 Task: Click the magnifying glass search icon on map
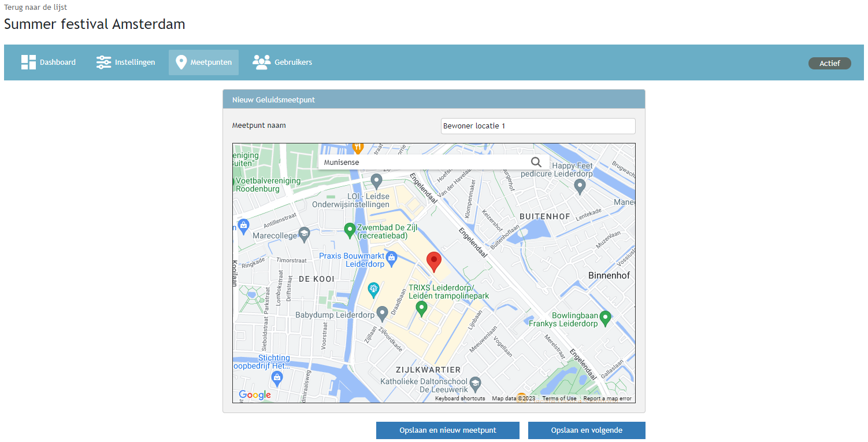coord(536,162)
